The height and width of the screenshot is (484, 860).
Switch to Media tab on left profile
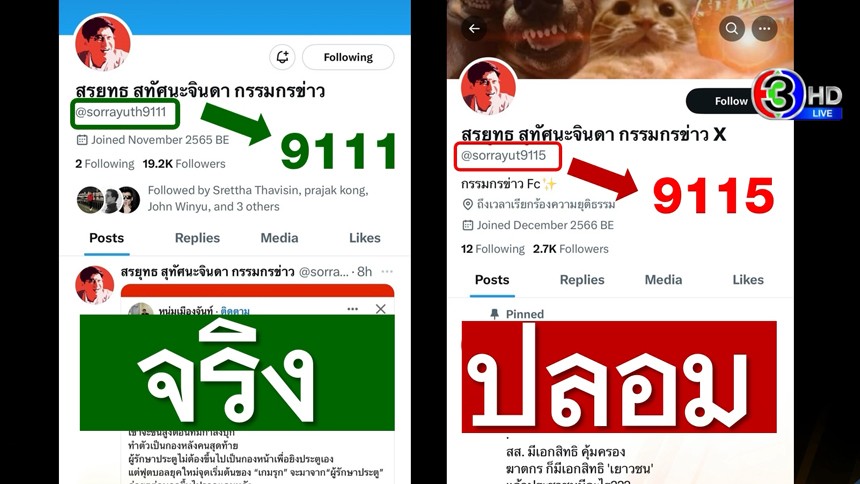[279, 238]
